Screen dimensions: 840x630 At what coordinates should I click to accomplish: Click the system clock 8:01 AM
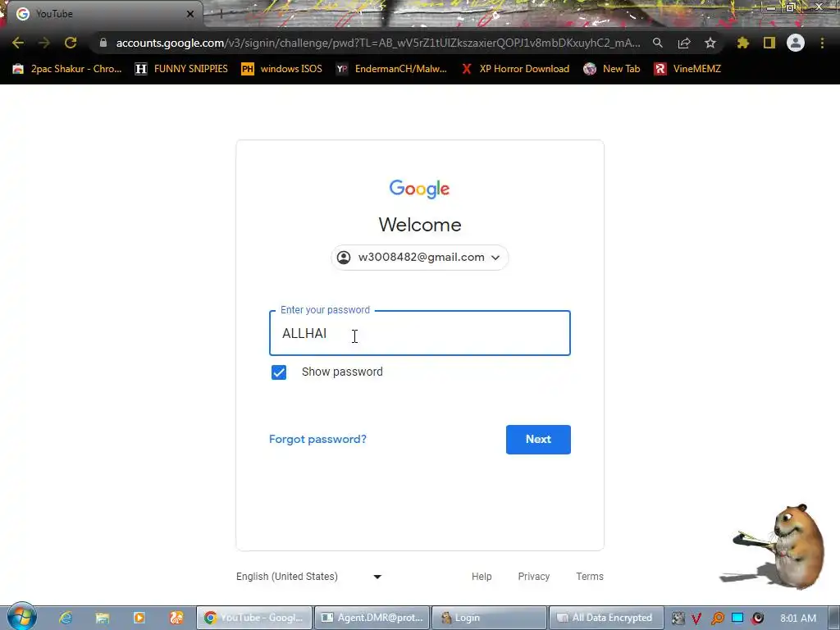[x=798, y=619]
